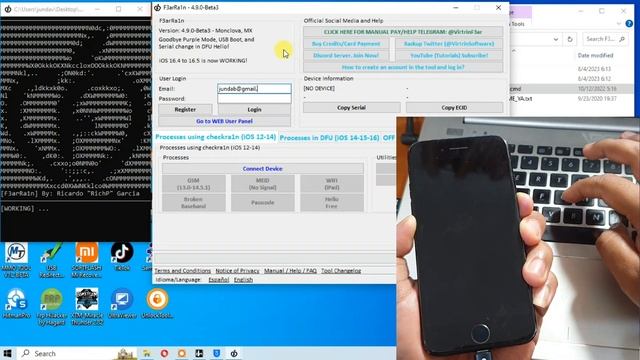Join the Discord server button

tap(346, 56)
